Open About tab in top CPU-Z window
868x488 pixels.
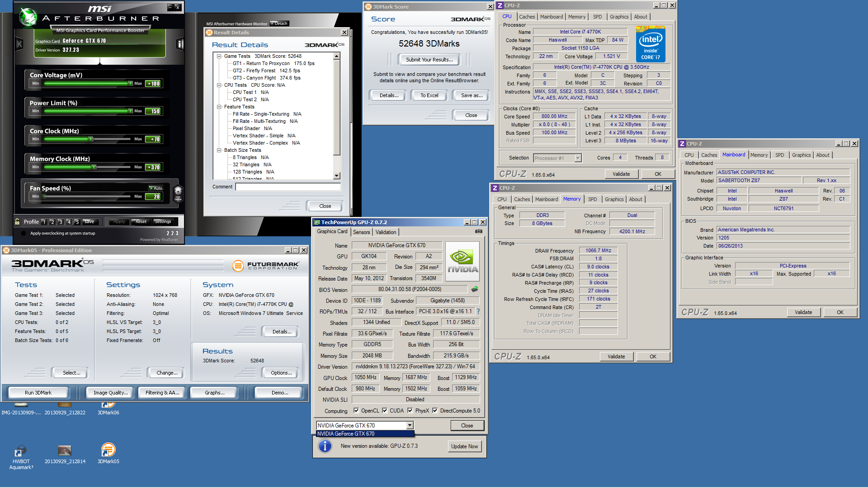tap(640, 17)
